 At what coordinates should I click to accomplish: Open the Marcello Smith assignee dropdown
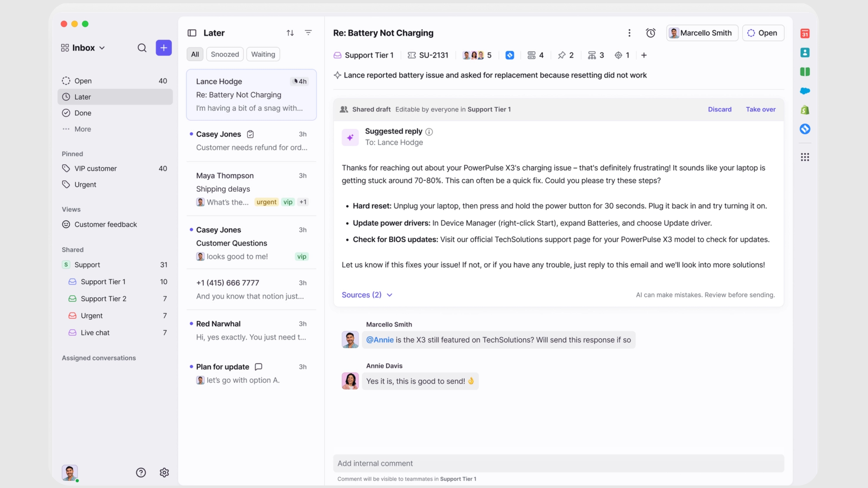(x=702, y=33)
